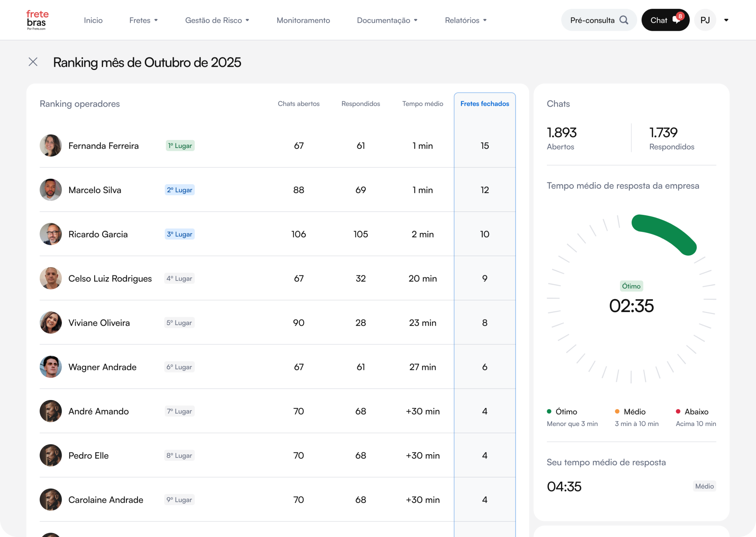
Task: Click Ricardo Garcia's 106 chats abertos value
Action: pyautogui.click(x=298, y=234)
